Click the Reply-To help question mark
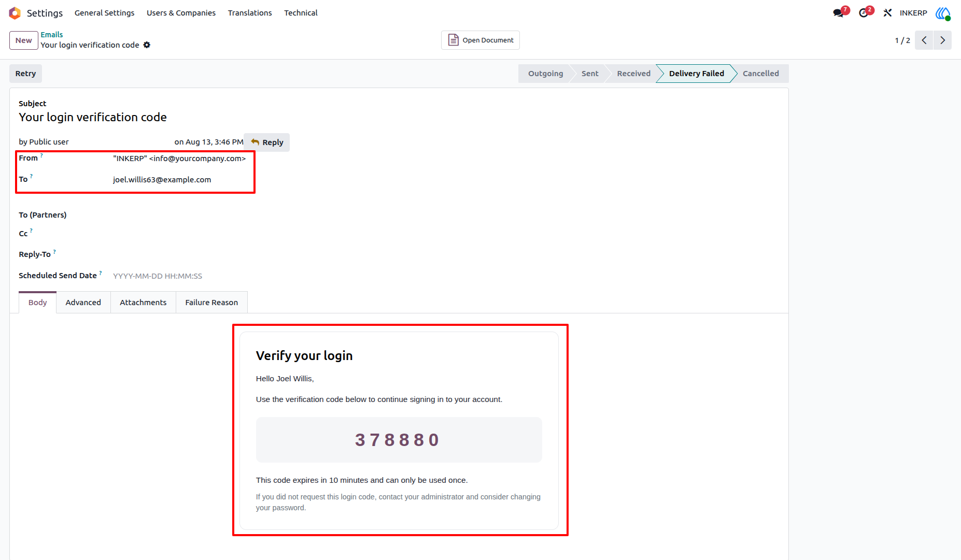 point(54,252)
